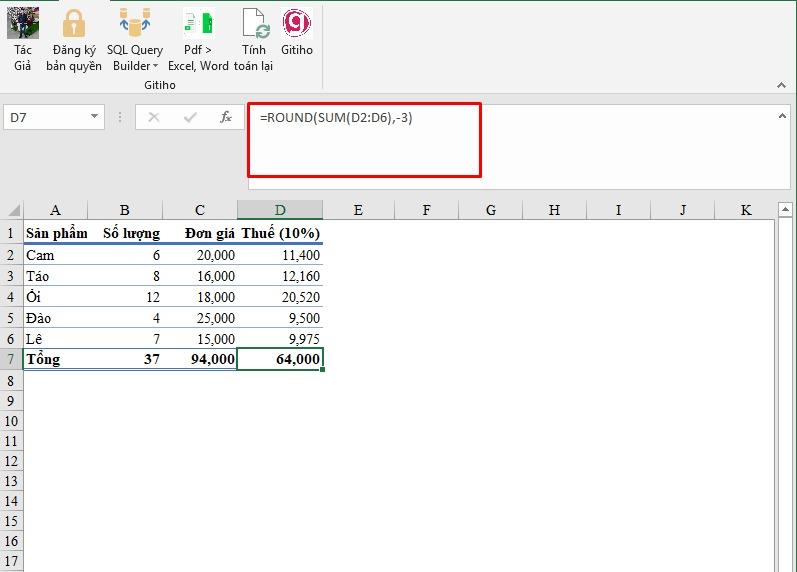This screenshot has width=797, height=572.
Task: Select cell with value 9,975
Action: pos(280,339)
